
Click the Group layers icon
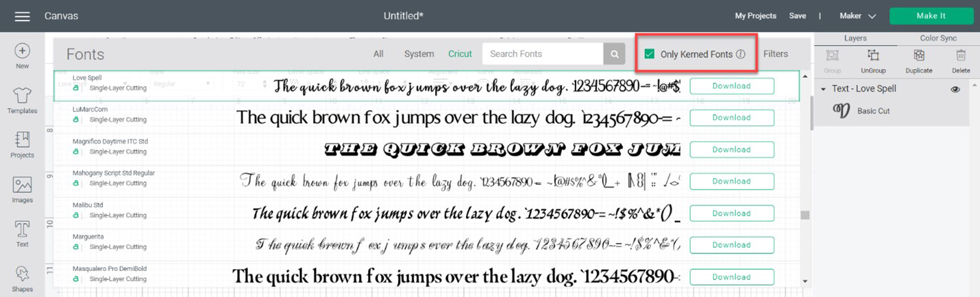point(833,56)
